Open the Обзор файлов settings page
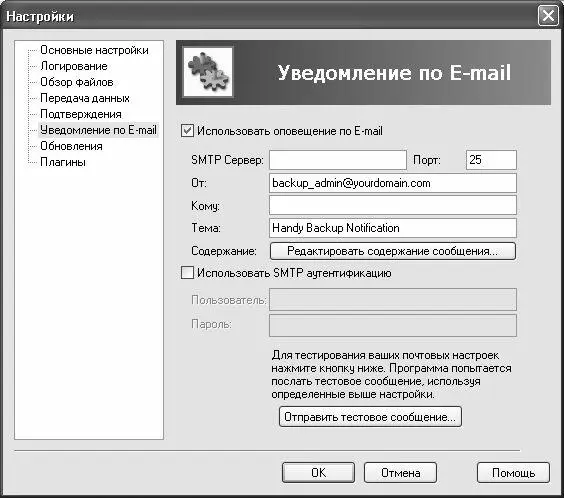Viewport: 564px width, 498px height. (77, 82)
